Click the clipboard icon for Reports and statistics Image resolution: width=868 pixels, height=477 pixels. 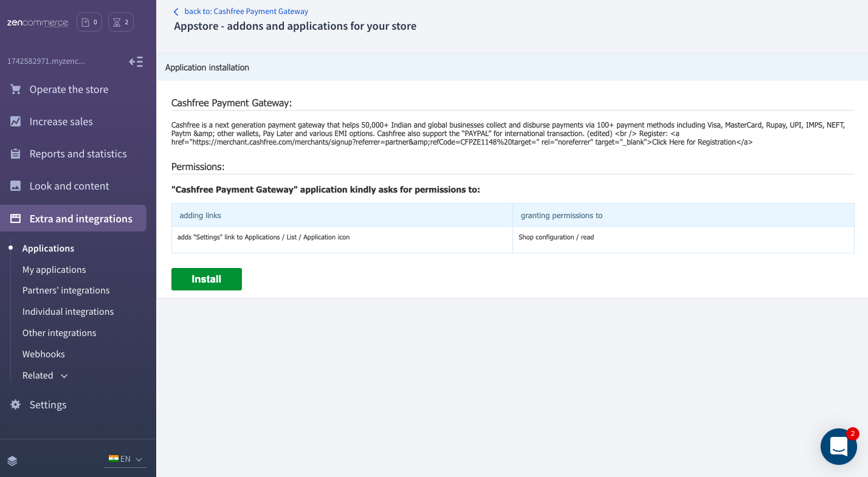16,154
